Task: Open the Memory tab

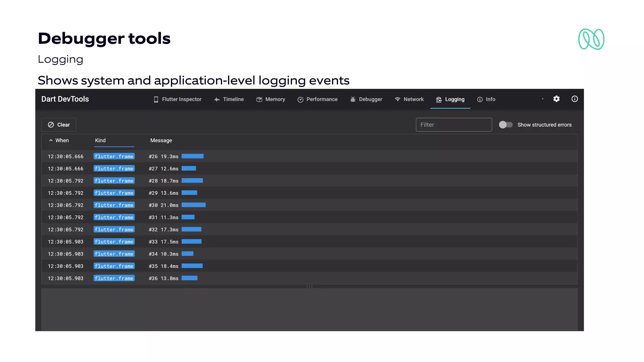Action: [x=271, y=99]
